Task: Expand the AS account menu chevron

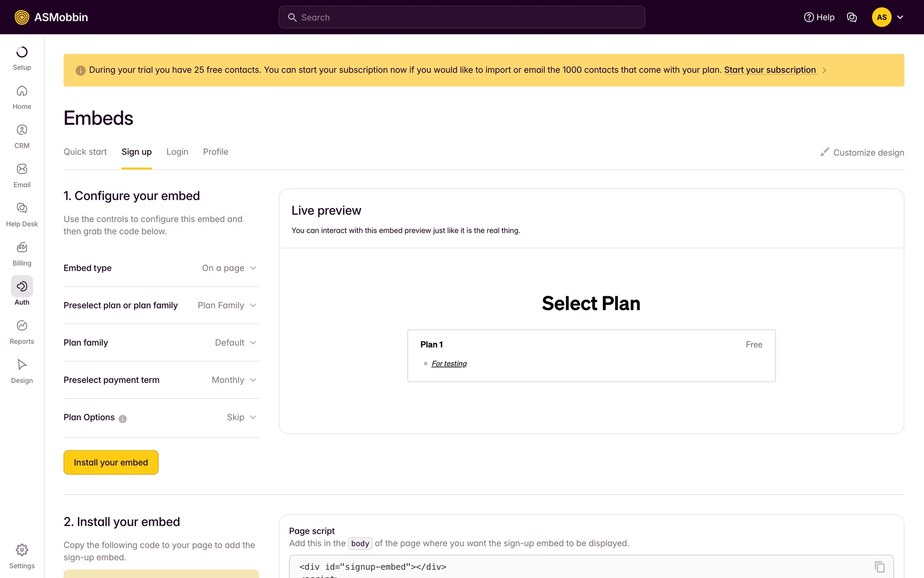Action: (900, 17)
